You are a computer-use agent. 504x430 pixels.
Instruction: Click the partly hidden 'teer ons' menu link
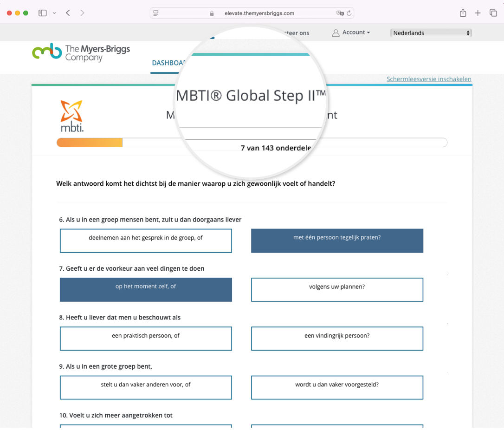click(x=297, y=33)
